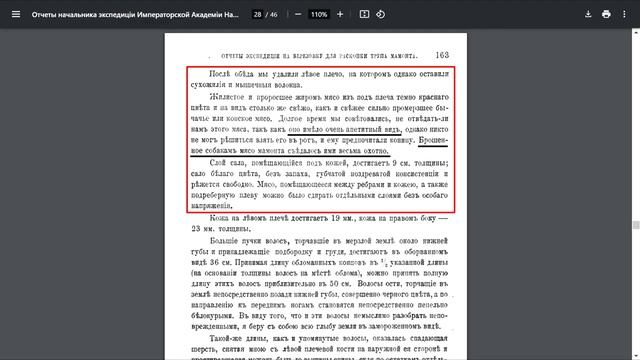Click the 110% zoom level field
Screen dimensions: 640x360
(x=319, y=14)
